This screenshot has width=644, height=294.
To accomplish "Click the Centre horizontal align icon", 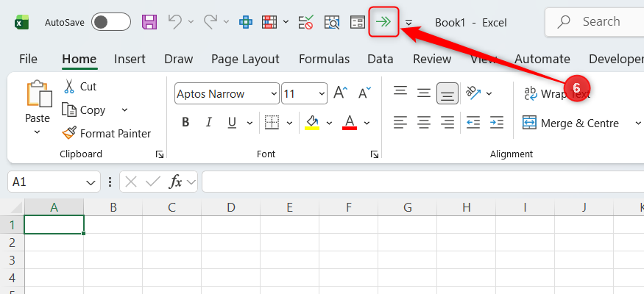I will (x=423, y=122).
